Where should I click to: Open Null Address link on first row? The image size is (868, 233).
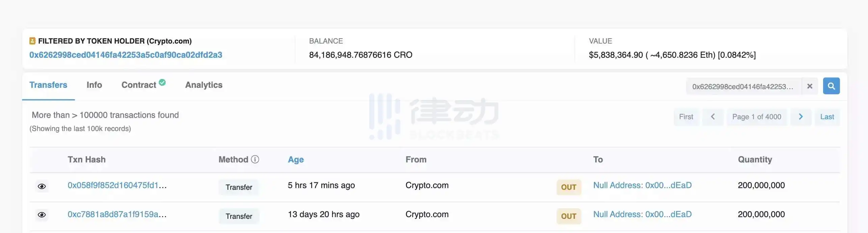point(642,185)
